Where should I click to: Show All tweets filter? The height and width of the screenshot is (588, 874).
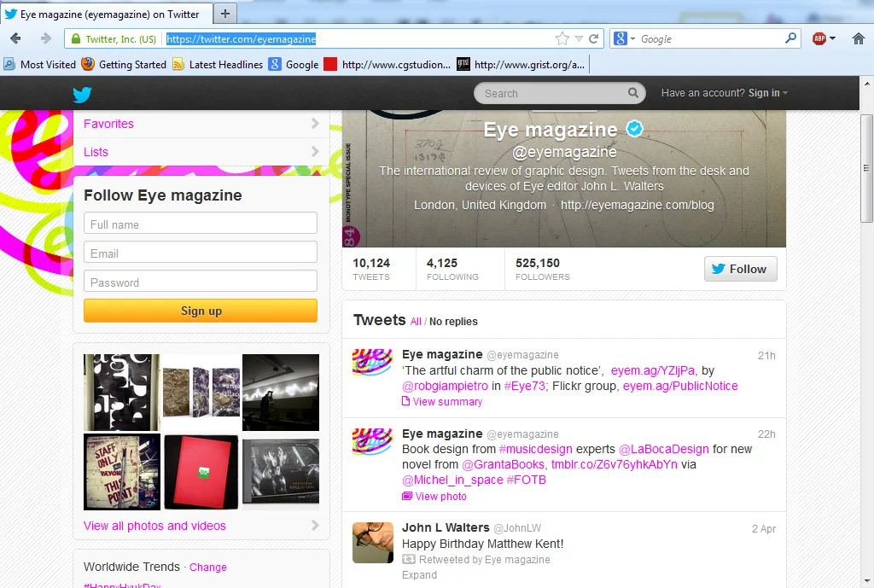[x=416, y=322]
